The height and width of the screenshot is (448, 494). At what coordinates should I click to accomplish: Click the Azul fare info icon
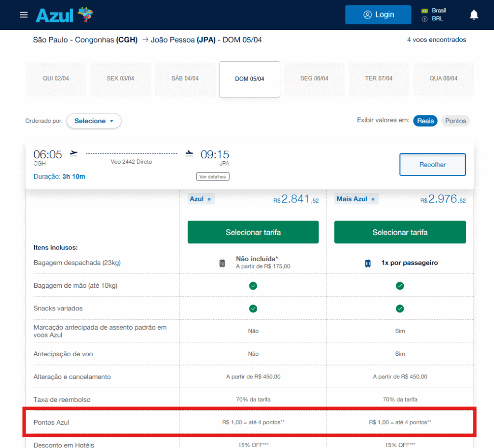(209, 199)
